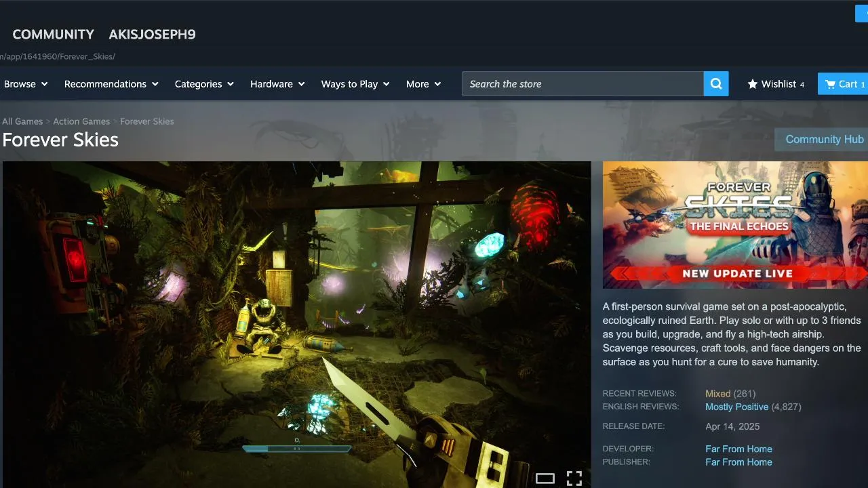Open the Hardware dropdown
The height and width of the screenshot is (488, 868).
tap(277, 84)
